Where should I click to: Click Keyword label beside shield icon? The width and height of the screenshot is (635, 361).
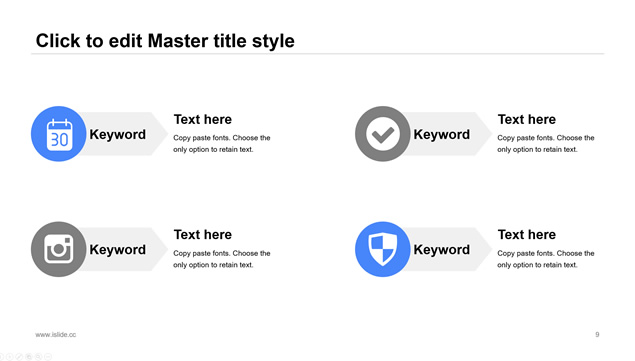point(441,250)
